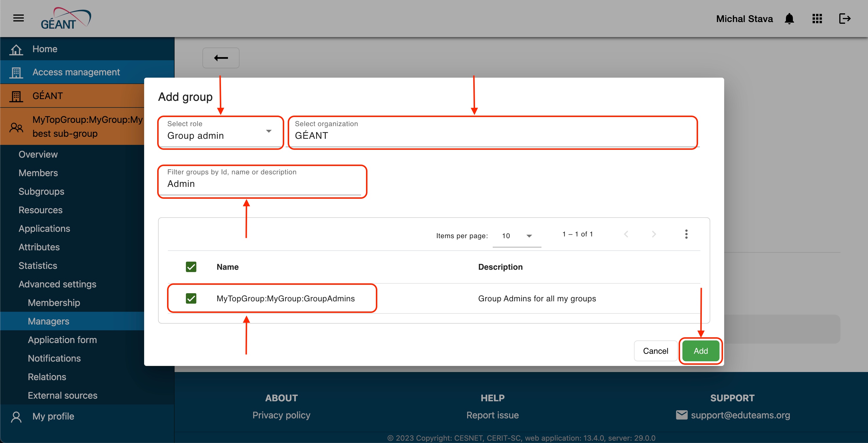Click the logout icon
Viewport: 868px width, 443px height.
click(x=845, y=19)
